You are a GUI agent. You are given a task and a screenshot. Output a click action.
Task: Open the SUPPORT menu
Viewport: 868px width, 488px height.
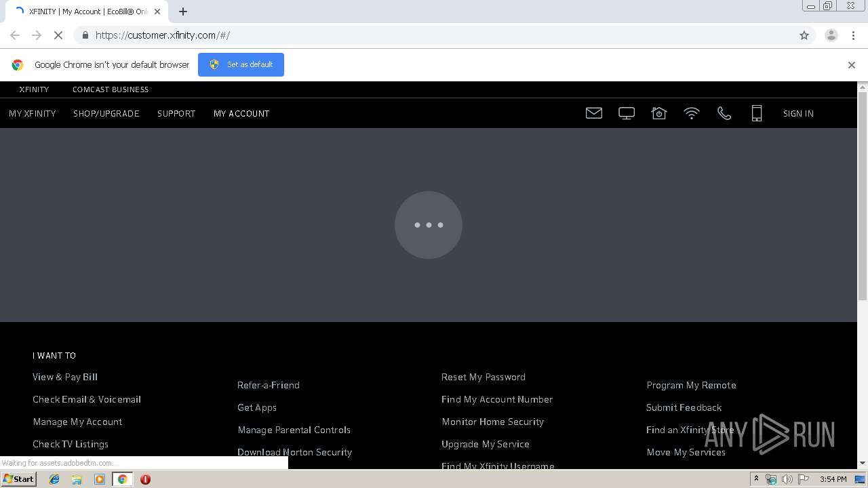point(176,114)
